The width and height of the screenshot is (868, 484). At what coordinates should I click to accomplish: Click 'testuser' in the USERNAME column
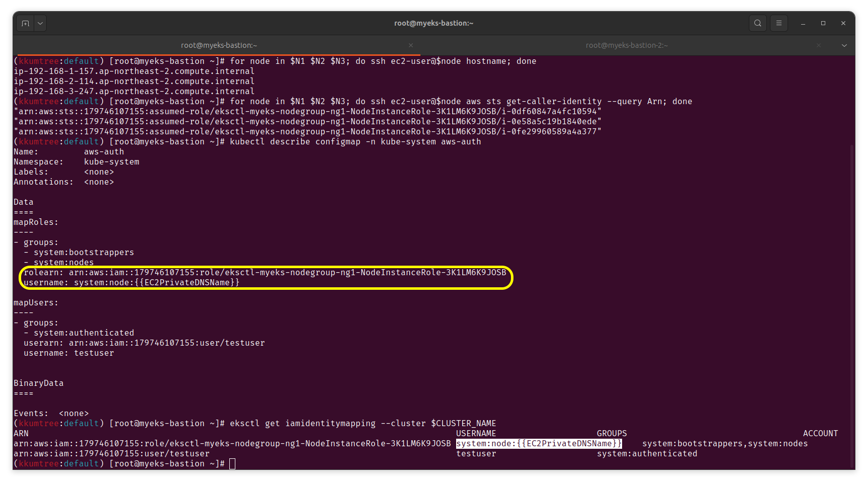pyautogui.click(x=476, y=454)
